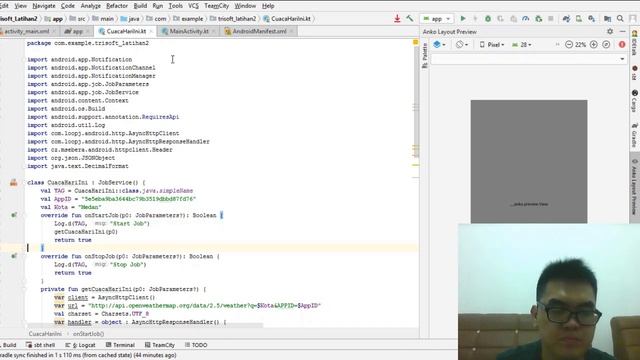The width and height of the screenshot is (640, 360).
Task: Click the example breadcrumb folder
Action: [188, 19]
